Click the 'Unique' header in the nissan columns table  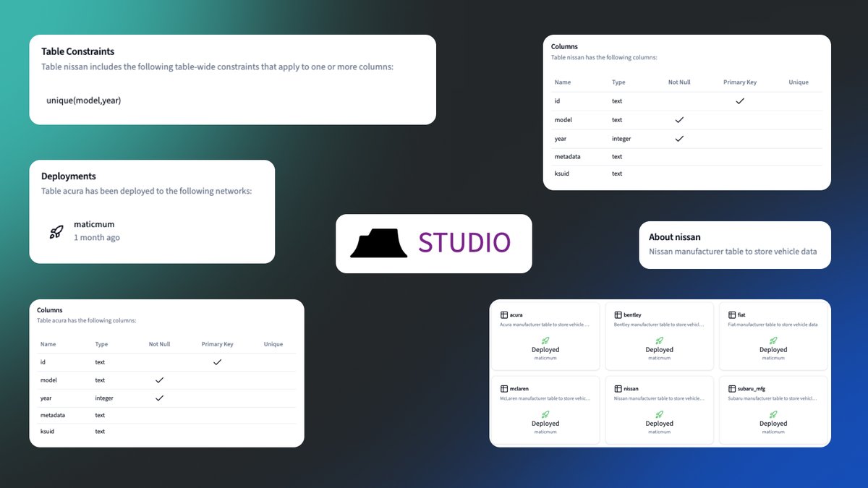[x=799, y=82]
